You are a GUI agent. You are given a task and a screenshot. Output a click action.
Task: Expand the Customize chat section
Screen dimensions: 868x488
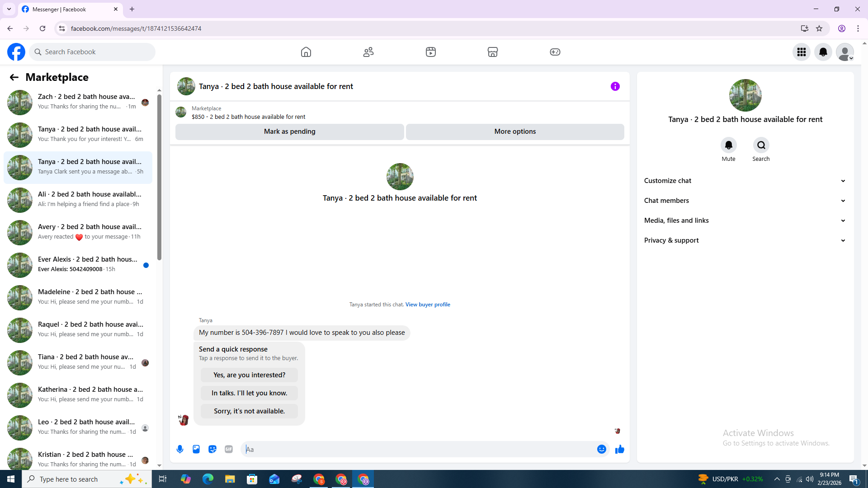745,181
